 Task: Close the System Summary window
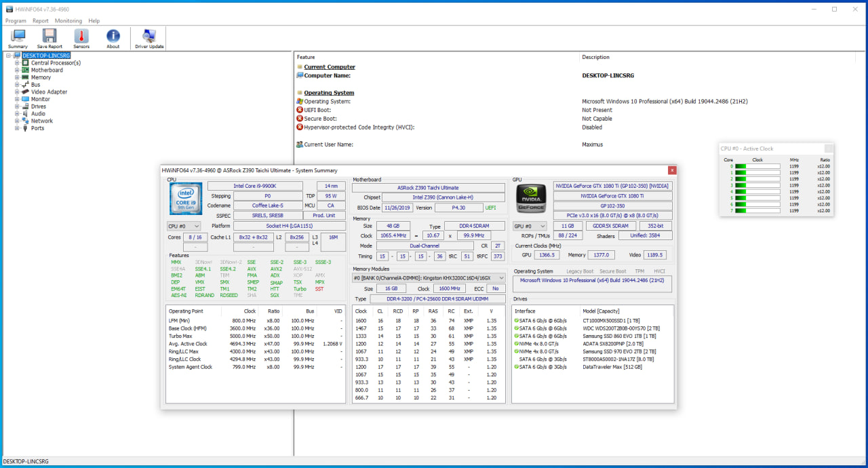tap(672, 170)
